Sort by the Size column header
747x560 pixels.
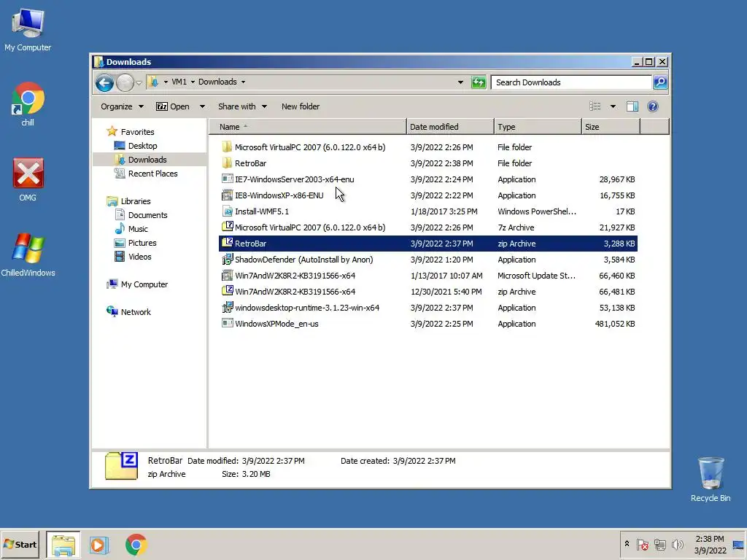pos(611,127)
